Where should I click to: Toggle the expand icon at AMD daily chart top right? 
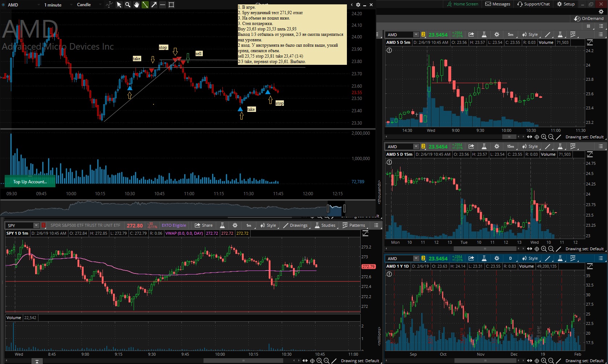point(590,266)
